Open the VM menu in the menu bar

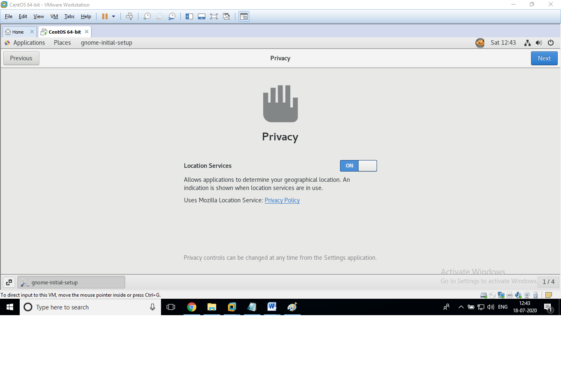point(54,16)
